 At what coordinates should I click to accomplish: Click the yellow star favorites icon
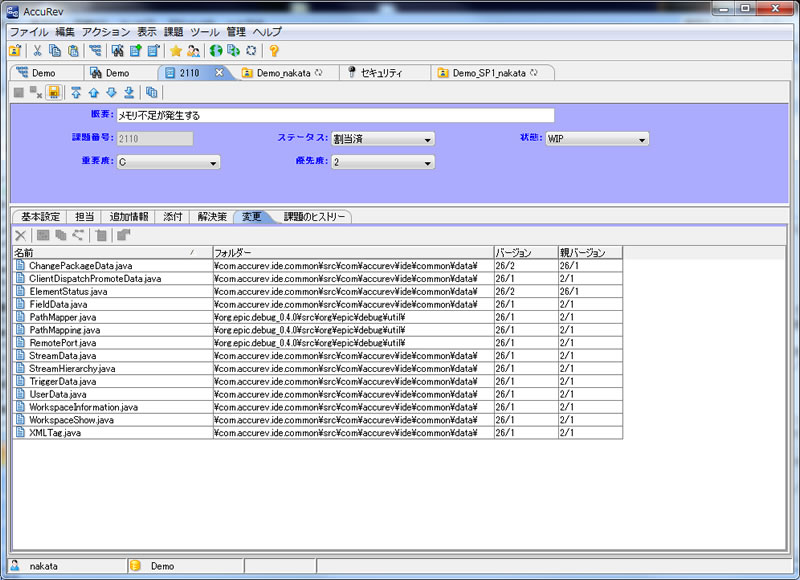(176, 51)
